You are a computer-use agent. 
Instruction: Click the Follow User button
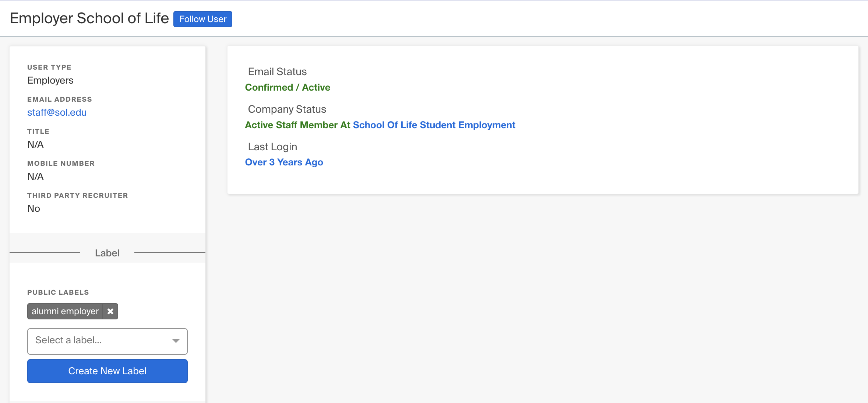tap(202, 19)
